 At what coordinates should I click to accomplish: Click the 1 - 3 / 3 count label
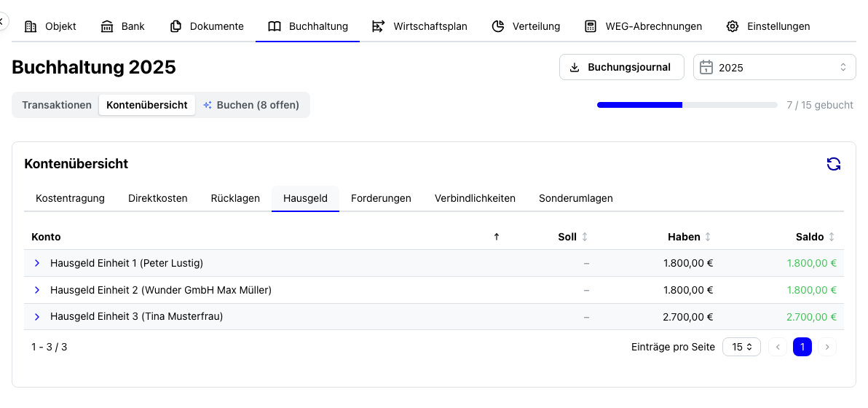(x=50, y=347)
